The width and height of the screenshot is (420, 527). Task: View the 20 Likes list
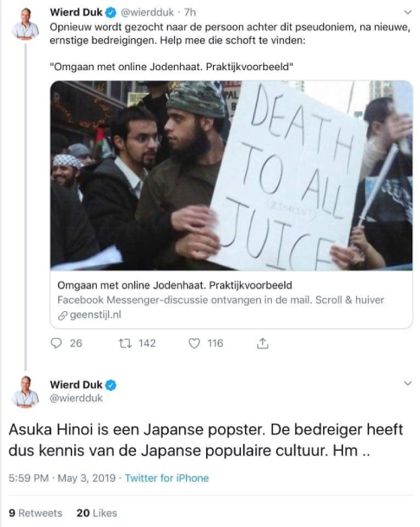tap(97, 513)
